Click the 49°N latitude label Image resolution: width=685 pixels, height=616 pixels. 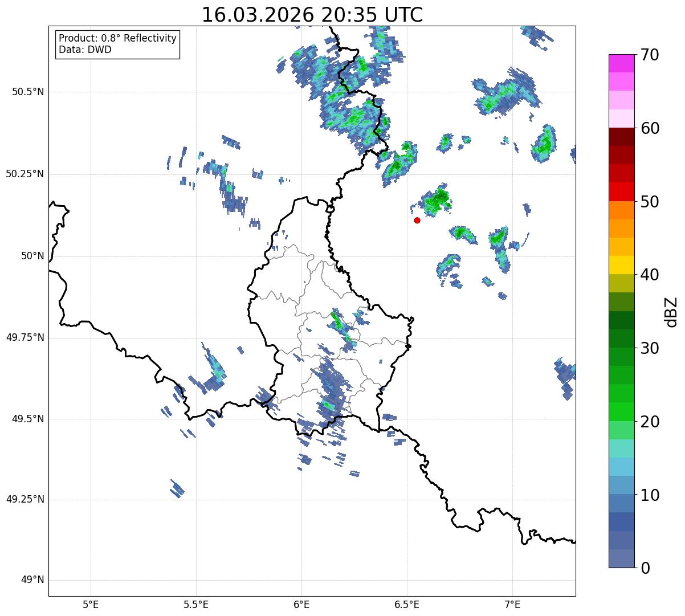click(x=32, y=580)
